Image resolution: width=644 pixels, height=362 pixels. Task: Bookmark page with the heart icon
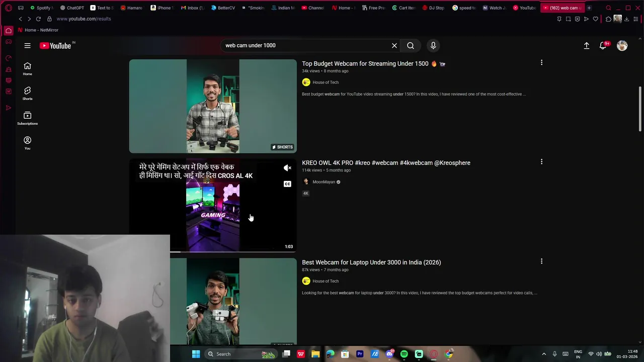[x=596, y=19]
